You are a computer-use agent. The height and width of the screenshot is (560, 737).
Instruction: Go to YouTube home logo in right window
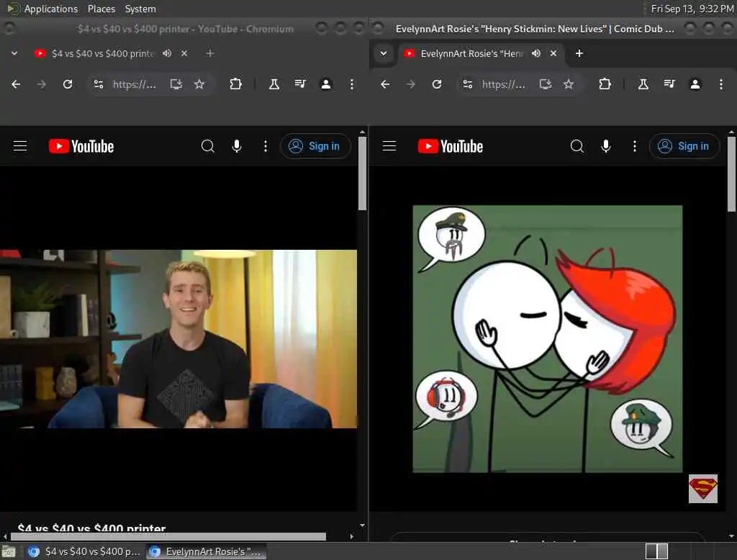(x=451, y=146)
